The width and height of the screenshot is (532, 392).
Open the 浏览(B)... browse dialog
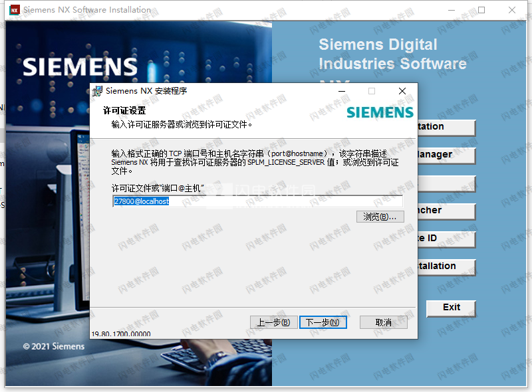(x=380, y=217)
